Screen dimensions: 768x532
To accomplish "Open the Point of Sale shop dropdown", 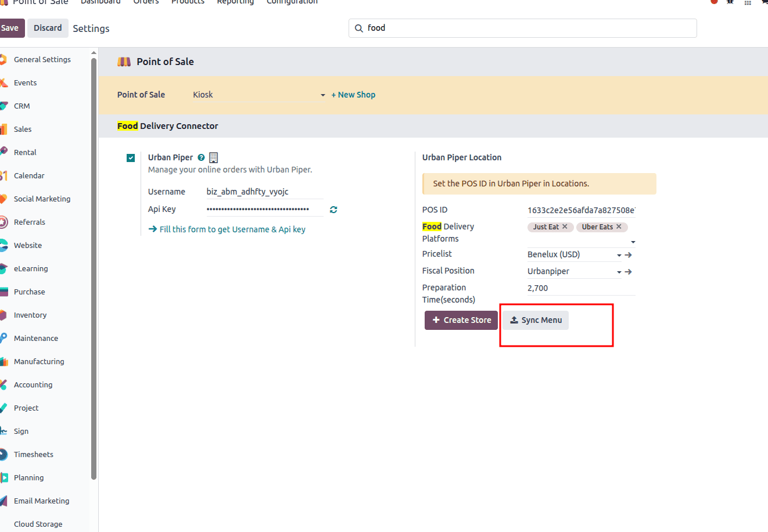I will (322, 95).
